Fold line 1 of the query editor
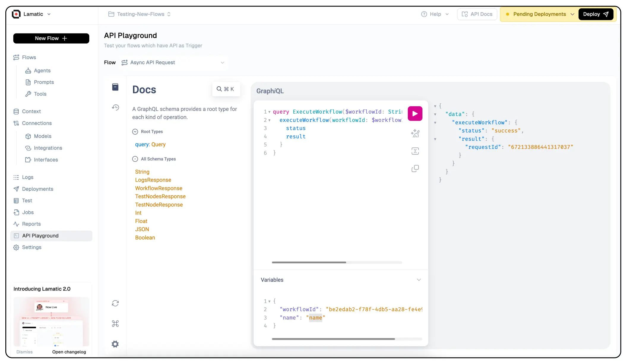 point(269,112)
